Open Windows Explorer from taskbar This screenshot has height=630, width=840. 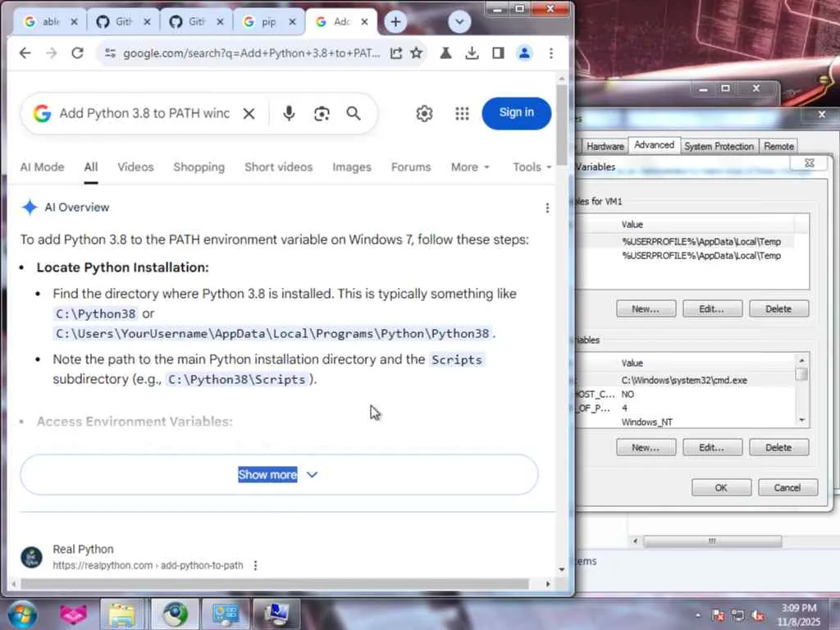click(x=122, y=614)
